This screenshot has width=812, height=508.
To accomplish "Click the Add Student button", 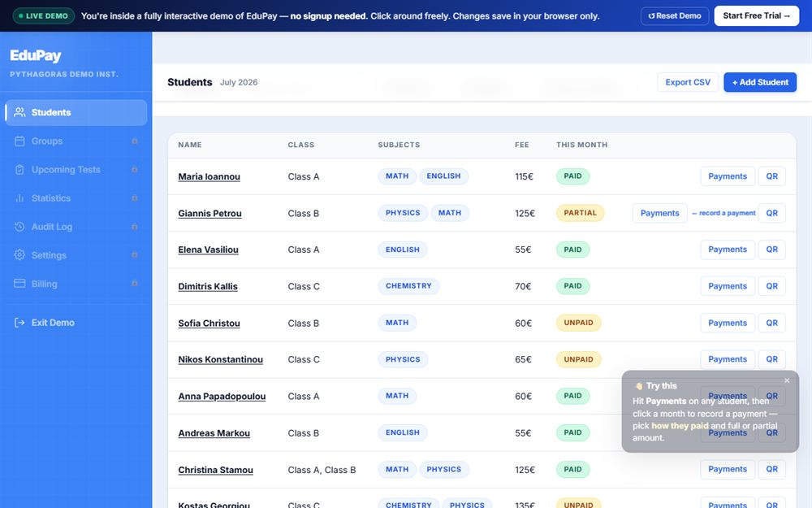I will point(760,82).
